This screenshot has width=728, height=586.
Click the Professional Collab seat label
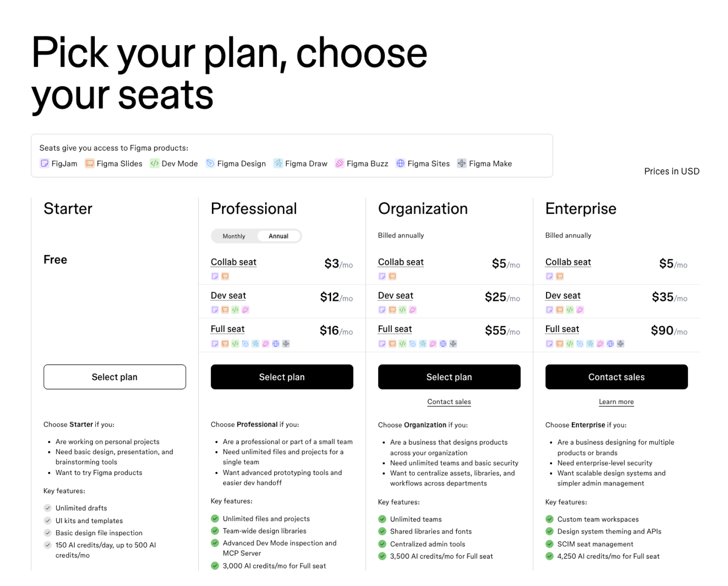click(234, 262)
